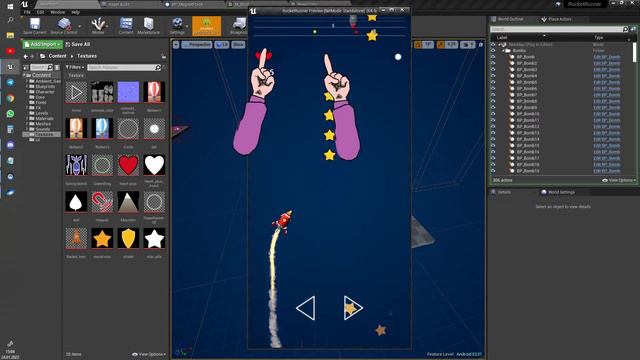Switch to the Place Actors tab

click(x=557, y=19)
